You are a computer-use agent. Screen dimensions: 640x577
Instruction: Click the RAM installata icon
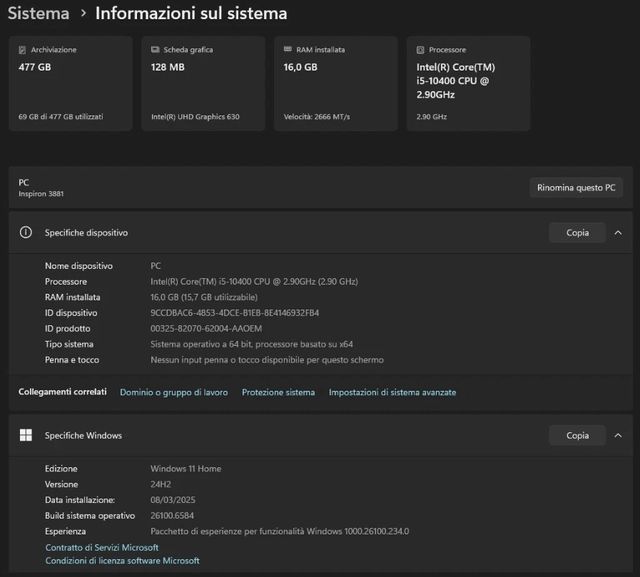pos(287,49)
